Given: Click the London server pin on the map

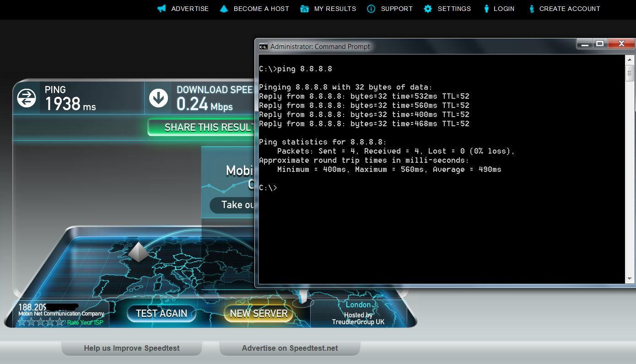Looking at the screenshot, I should [x=302, y=297].
